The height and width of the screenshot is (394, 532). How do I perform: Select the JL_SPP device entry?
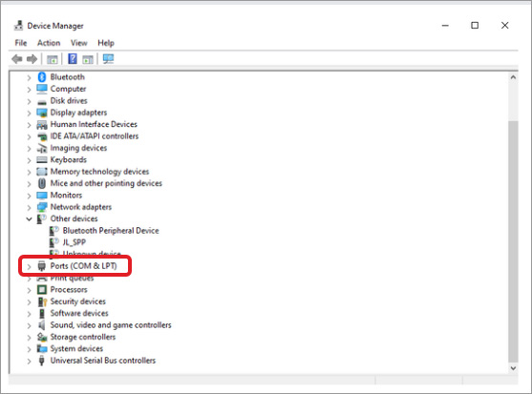click(x=74, y=242)
